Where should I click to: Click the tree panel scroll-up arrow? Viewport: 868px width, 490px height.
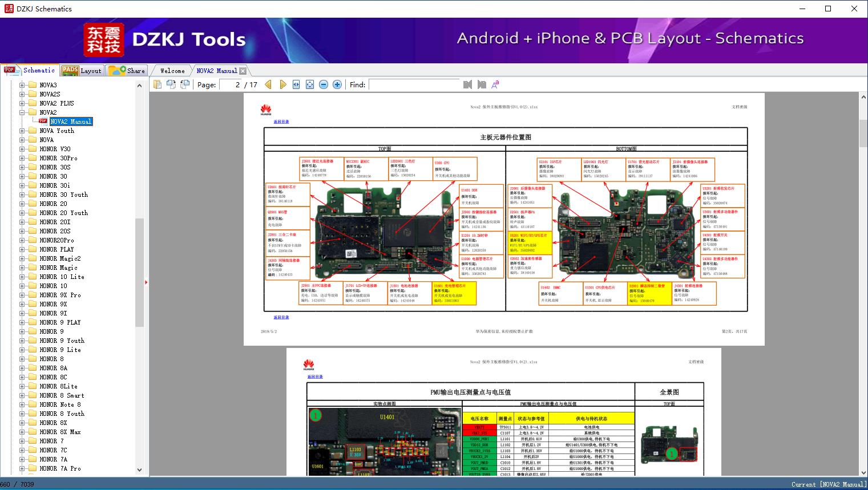coord(139,86)
